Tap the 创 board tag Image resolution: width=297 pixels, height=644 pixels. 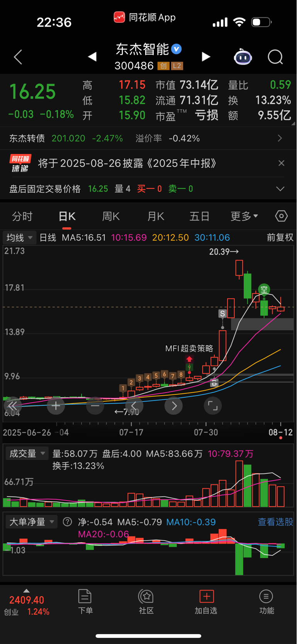(163, 66)
